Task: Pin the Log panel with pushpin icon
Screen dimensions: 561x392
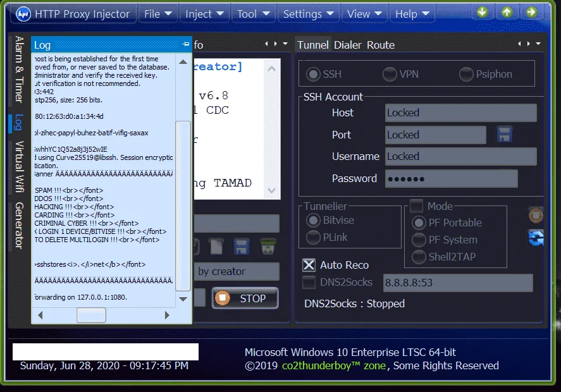Action: click(x=185, y=44)
